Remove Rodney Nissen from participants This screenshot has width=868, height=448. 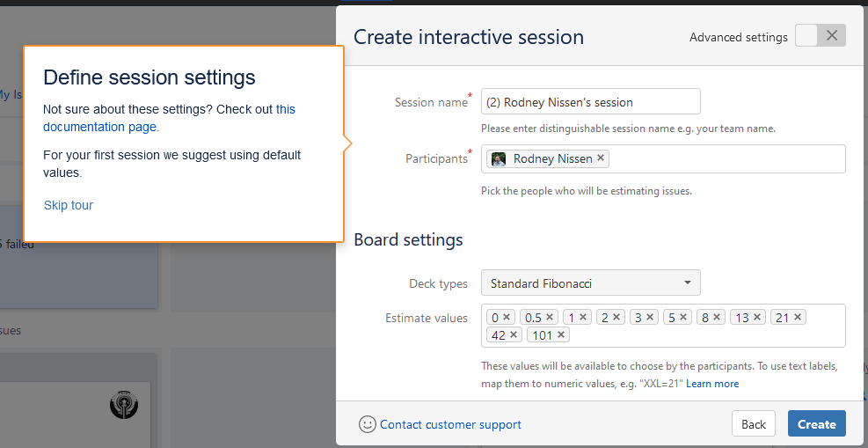coord(601,158)
